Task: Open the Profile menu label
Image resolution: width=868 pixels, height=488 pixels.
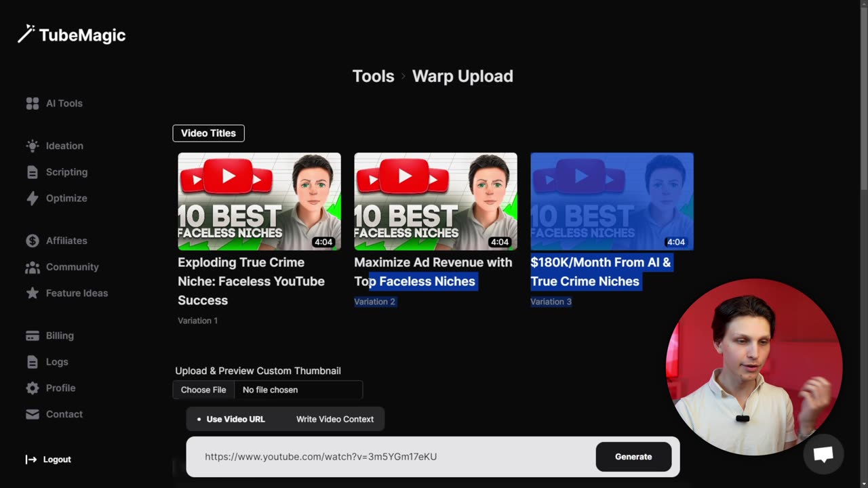Action: pyautogui.click(x=60, y=388)
